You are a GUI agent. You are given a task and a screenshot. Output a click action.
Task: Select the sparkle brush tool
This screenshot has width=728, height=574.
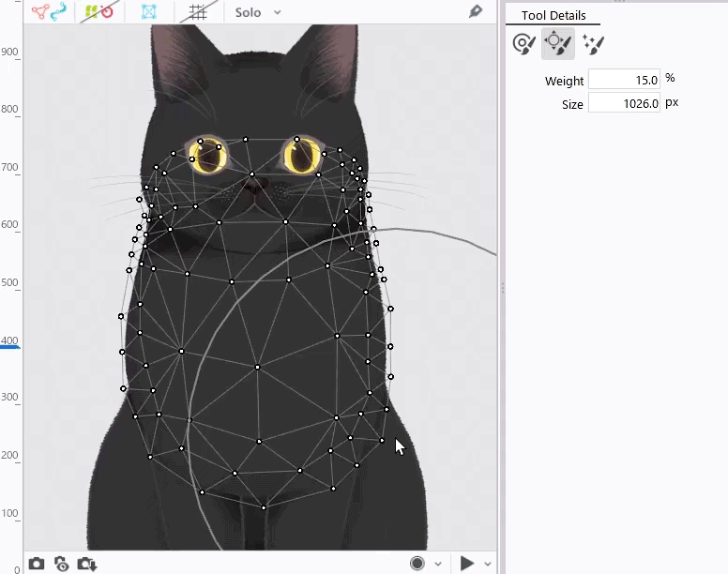point(593,43)
